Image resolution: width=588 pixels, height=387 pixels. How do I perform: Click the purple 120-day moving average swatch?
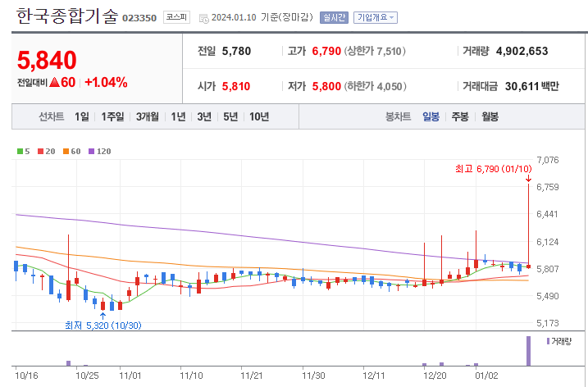tap(92, 151)
